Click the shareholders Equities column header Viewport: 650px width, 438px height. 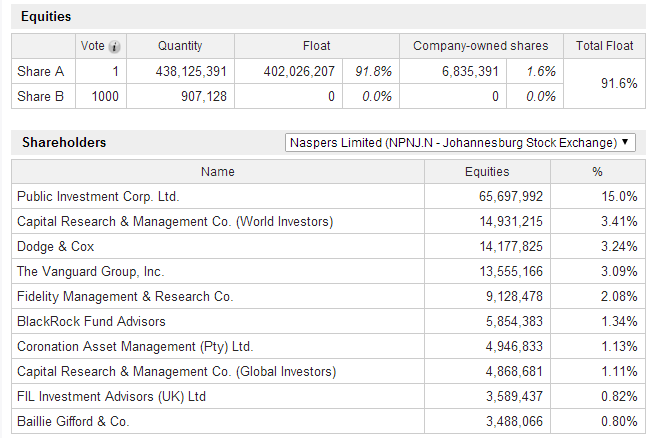tap(487, 172)
